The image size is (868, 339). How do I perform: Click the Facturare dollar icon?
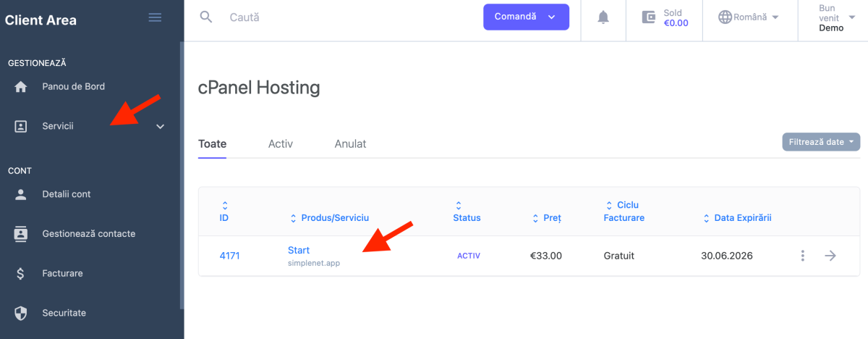point(21,274)
